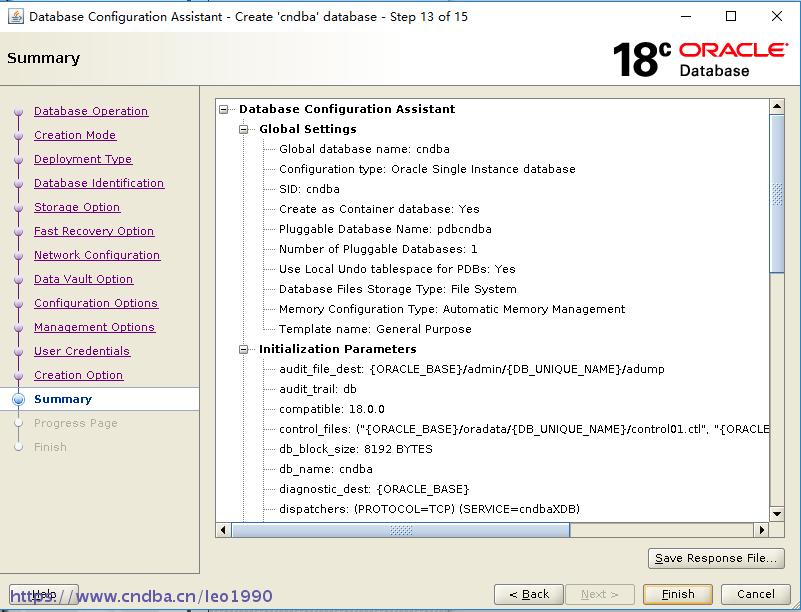
Task: Click the vertical scrollbar up arrow
Action: pos(776,107)
